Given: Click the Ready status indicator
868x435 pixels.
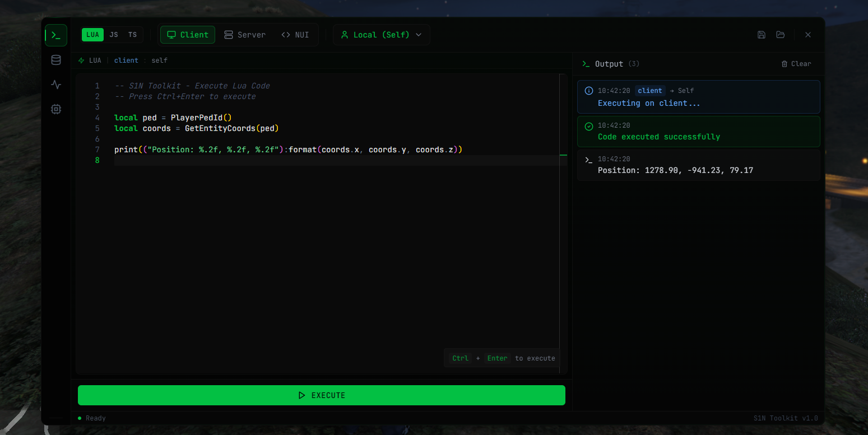Looking at the screenshot, I should coord(91,418).
